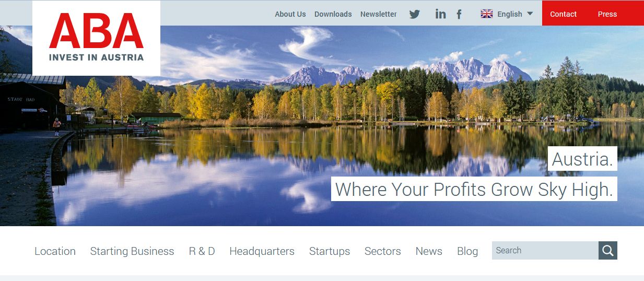Select the R & D menu item
The height and width of the screenshot is (281, 644).
pyautogui.click(x=202, y=251)
